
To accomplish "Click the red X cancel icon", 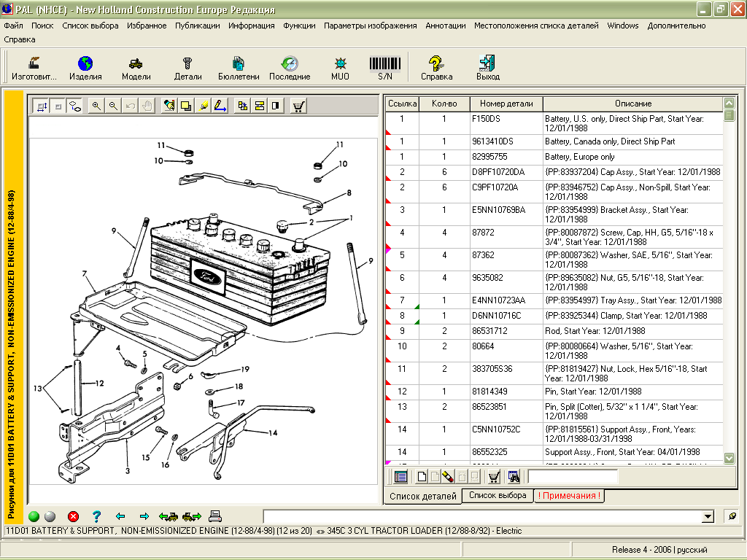I will click(x=73, y=517).
